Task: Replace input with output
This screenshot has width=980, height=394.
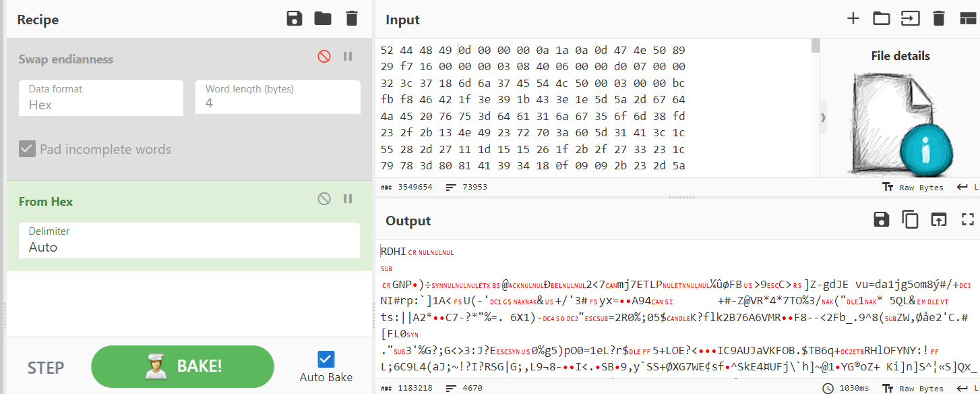Action: (939, 219)
